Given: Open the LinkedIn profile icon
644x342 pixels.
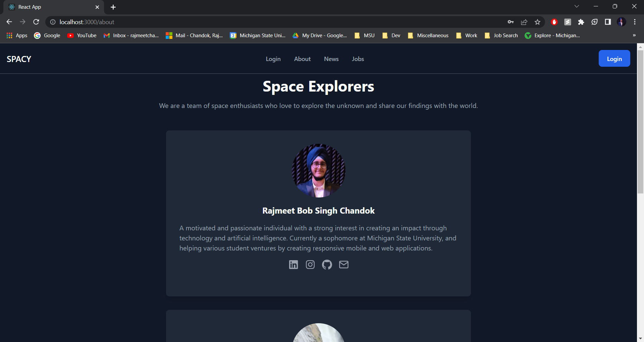Looking at the screenshot, I should coord(293,265).
